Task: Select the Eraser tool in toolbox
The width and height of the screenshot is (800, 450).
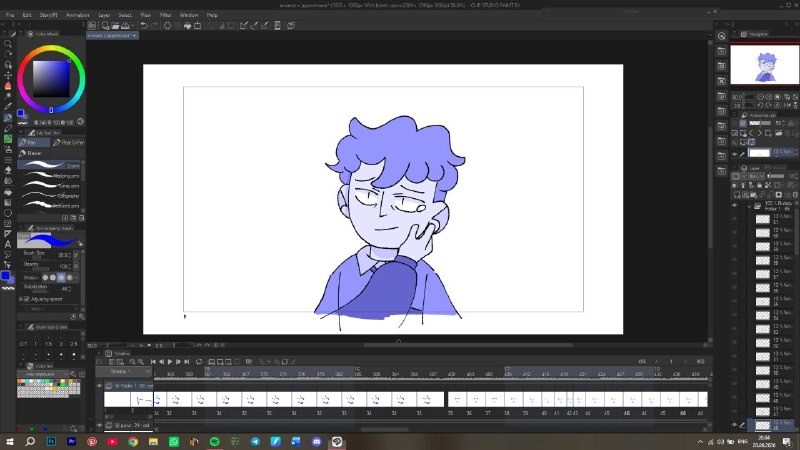Action: [x=8, y=170]
